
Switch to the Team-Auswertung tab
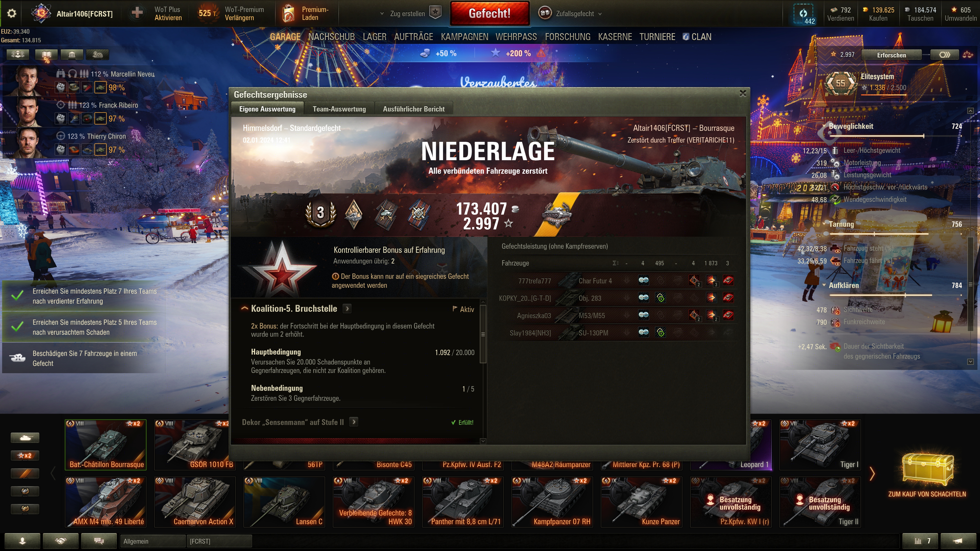pyautogui.click(x=339, y=109)
